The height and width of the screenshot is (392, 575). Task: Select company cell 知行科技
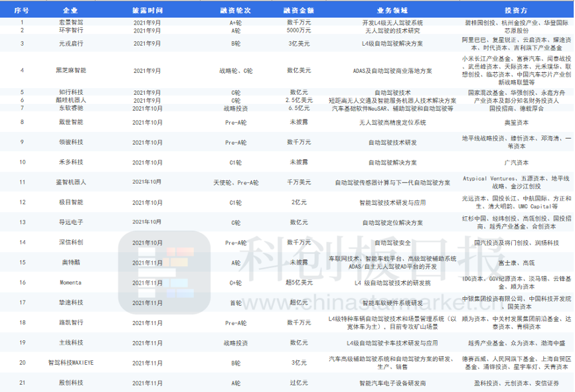pos(71,92)
